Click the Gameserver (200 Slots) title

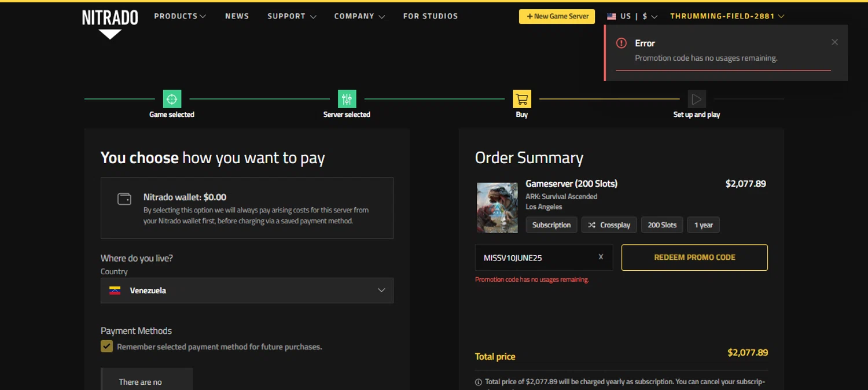[571, 183]
